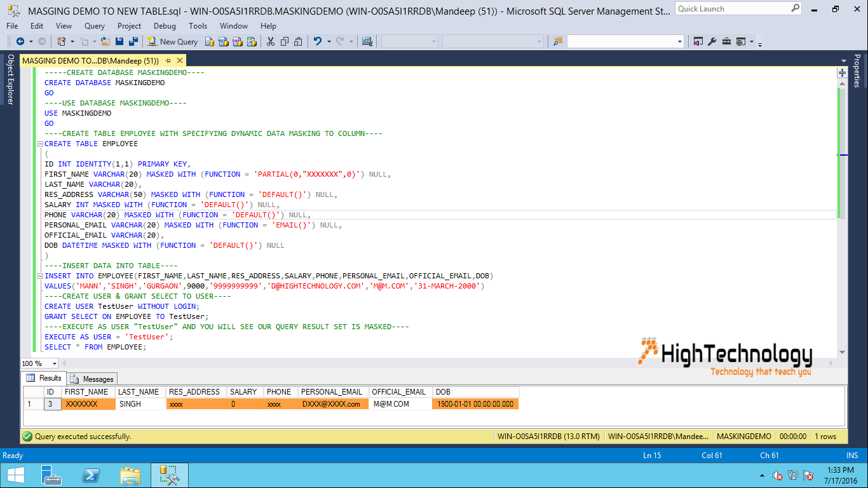Select the Results tab
Screen dimensions: 868x488
[x=43, y=378]
